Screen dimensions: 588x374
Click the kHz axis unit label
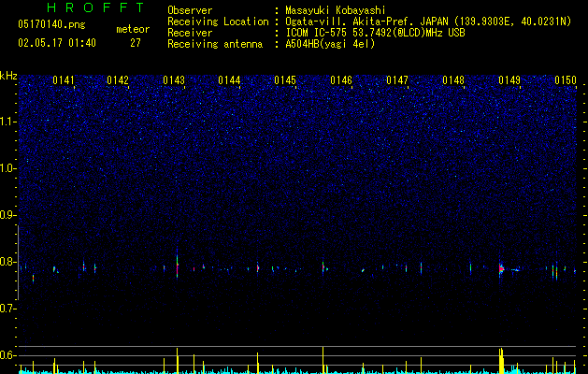tap(8, 76)
